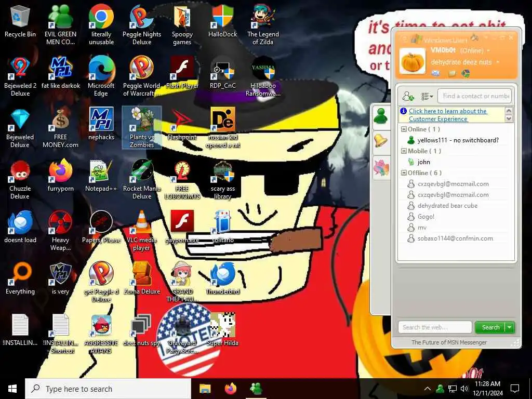Click the green Search button
Screen dimensions: 532x399
(490, 327)
